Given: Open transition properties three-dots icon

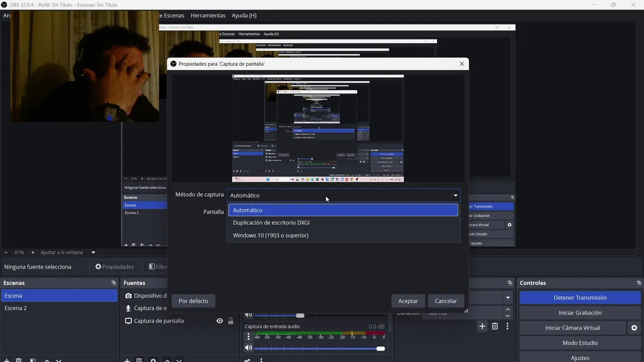Looking at the screenshot, I should click(507, 326).
